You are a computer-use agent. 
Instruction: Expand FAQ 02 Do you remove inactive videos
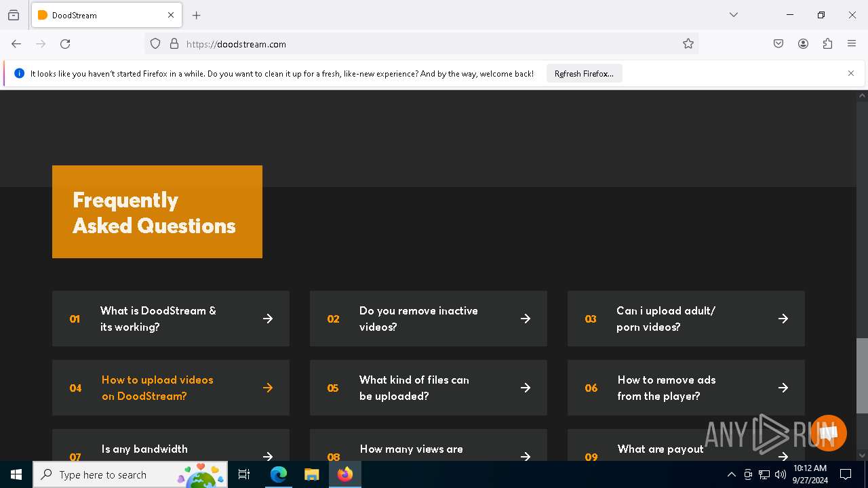[429, 319]
